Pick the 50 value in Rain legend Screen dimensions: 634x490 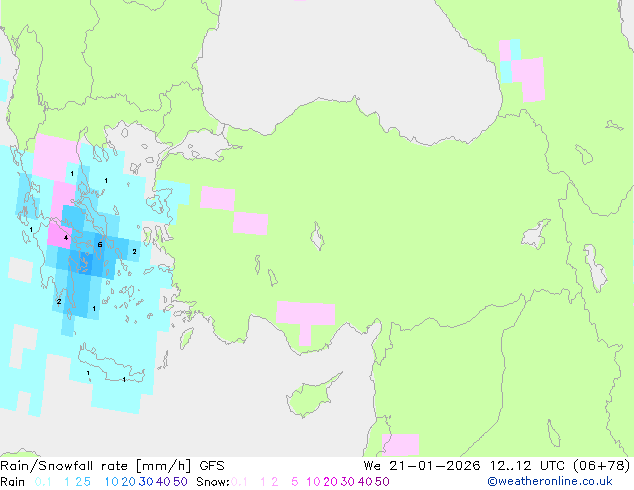coord(180,482)
